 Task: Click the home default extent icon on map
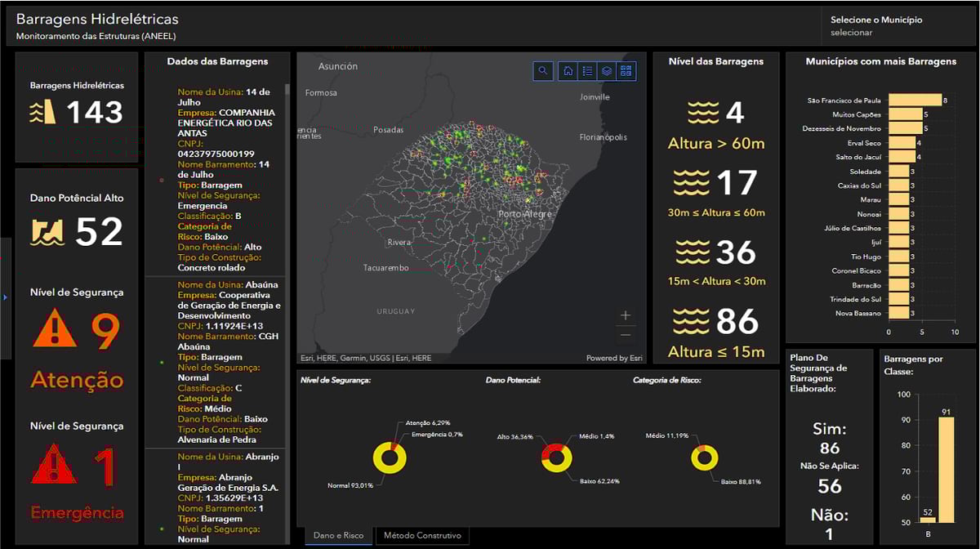pos(567,71)
